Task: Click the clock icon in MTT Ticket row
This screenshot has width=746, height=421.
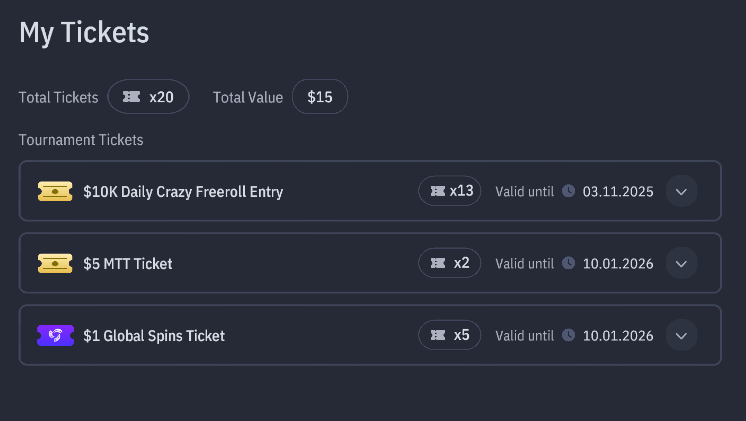Action: coord(568,263)
